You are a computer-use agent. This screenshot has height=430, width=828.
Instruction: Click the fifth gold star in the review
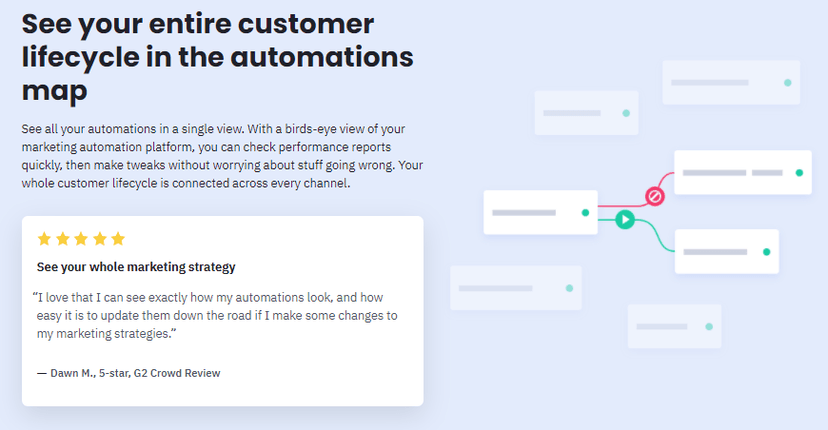[118, 239]
